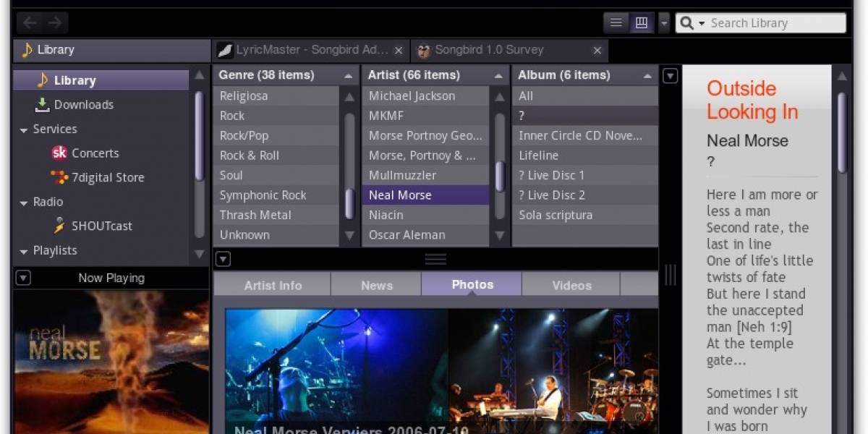
Task: Toggle the content pane dropdown below filters
Action: coord(223,259)
